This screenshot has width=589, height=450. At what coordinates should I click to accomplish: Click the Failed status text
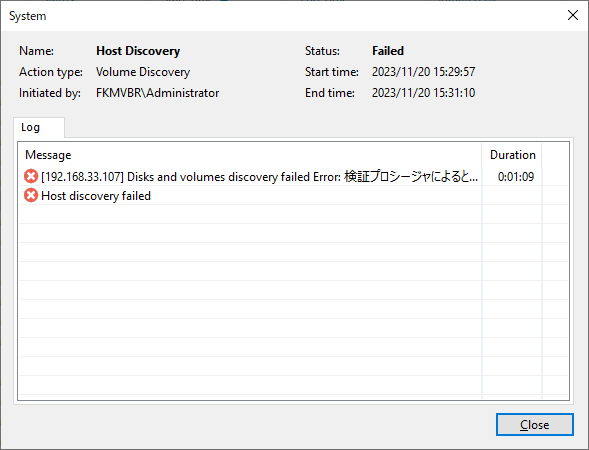click(388, 51)
